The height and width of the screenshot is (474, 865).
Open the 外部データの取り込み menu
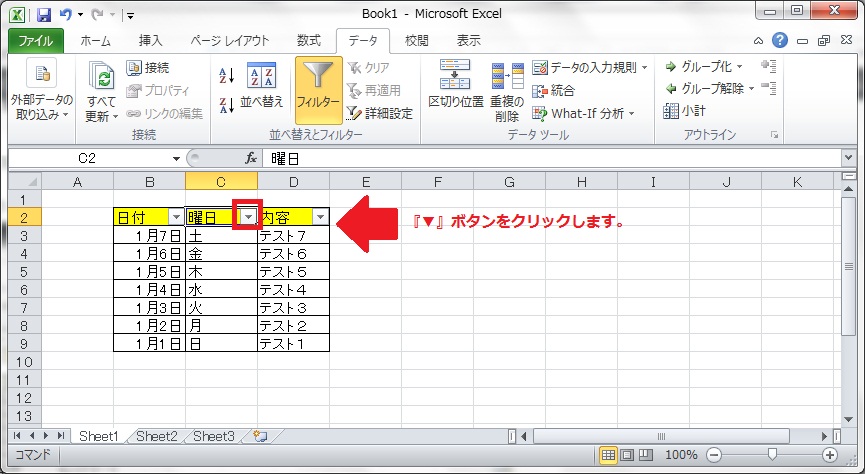click(41, 89)
